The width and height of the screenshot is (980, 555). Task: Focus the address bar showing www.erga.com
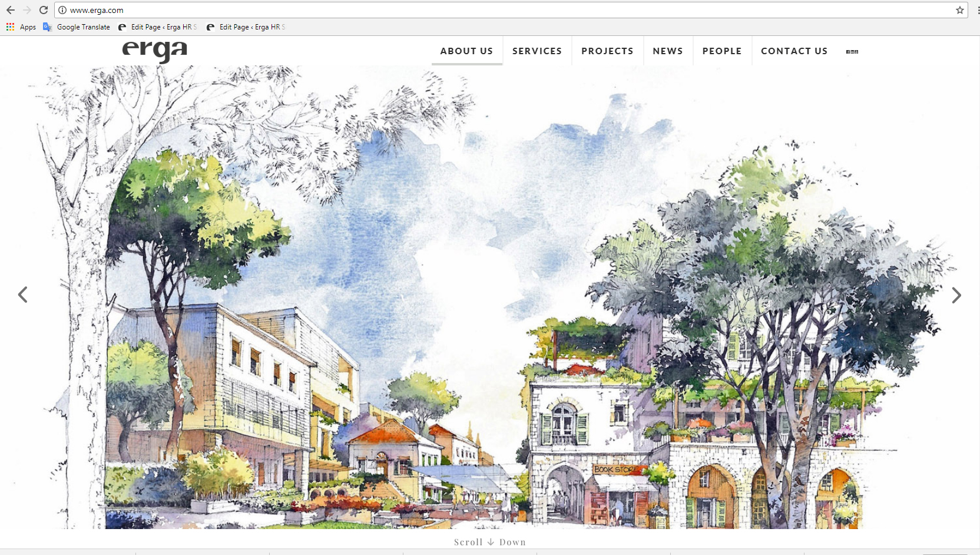[x=471, y=10]
